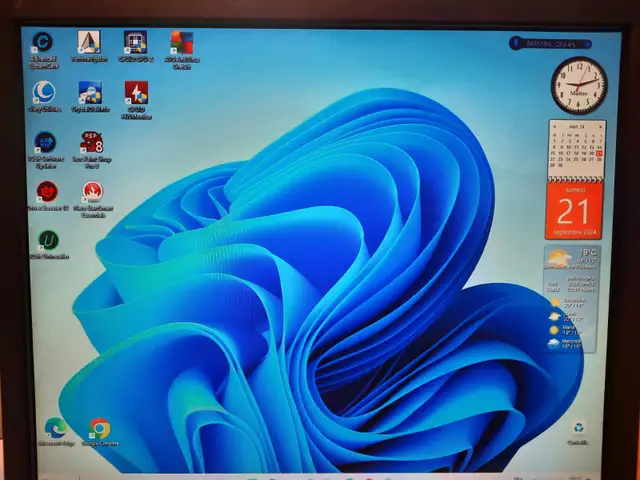640x480 pixels.
Task: Click the RAM CPU meter gadget
Action: [550, 43]
